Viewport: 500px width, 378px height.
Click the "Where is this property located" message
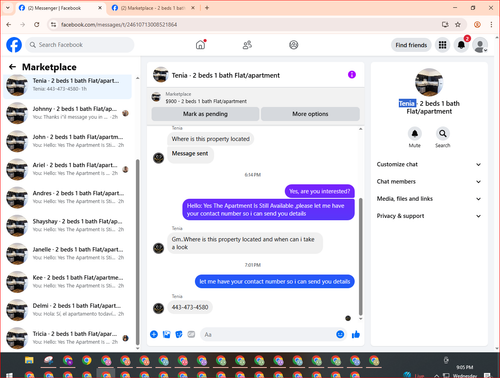[x=211, y=139]
